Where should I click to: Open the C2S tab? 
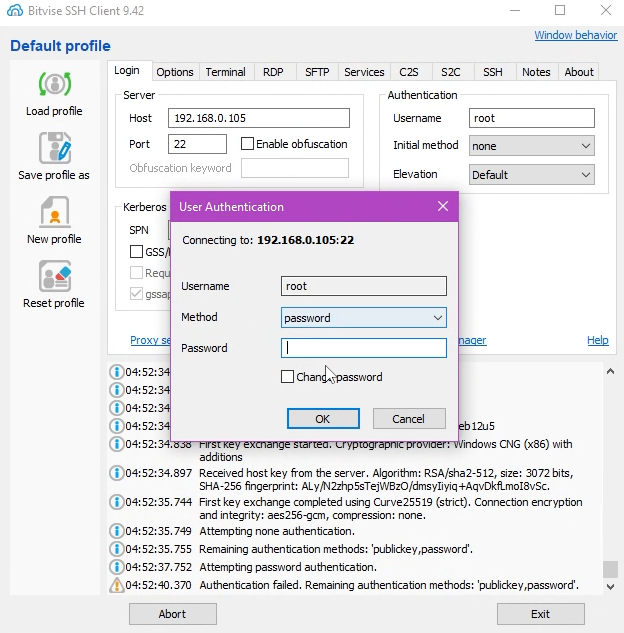pos(409,72)
